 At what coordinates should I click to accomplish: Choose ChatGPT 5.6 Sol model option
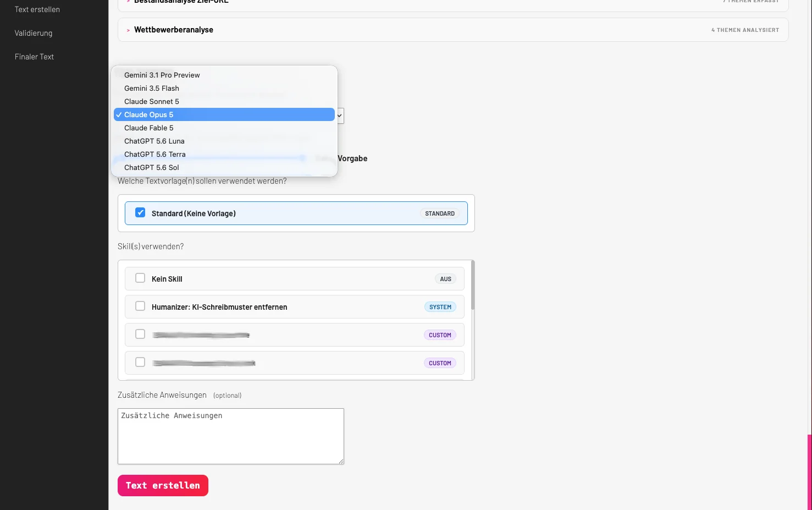[x=224, y=168]
